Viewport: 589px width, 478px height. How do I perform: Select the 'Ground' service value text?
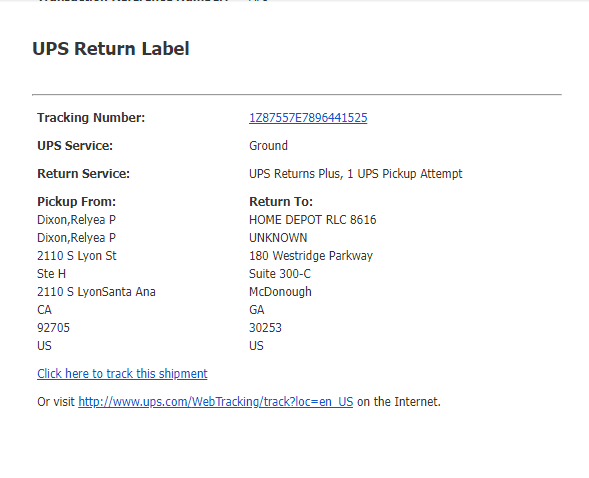pyautogui.click(x=268, y=146)
